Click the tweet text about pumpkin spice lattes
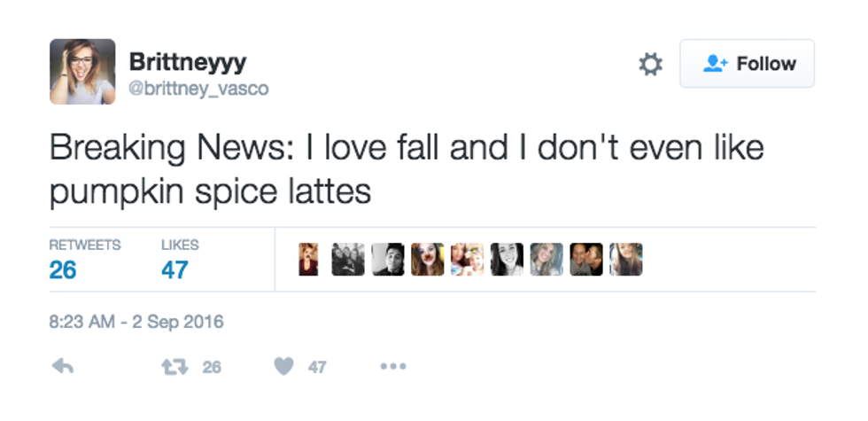868x421 pixels. click(406, 168)
